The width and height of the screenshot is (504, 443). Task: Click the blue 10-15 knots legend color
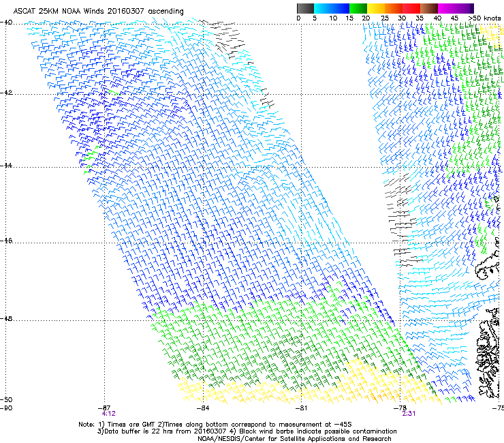(x=341, y=8)
